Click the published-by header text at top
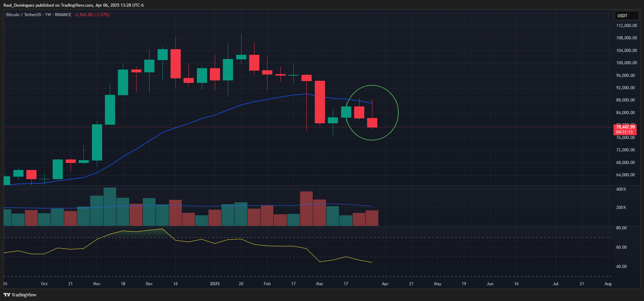Image resolution: width=644 pixels, height=301 pixels. tap(73, 5)
